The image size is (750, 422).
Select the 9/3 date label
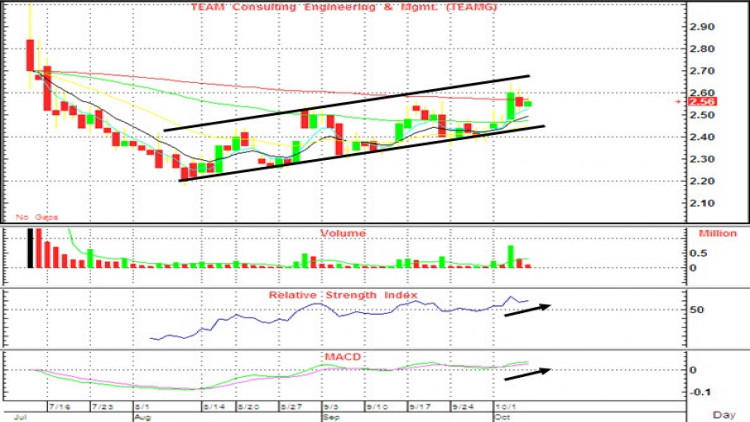click(331, 407)
